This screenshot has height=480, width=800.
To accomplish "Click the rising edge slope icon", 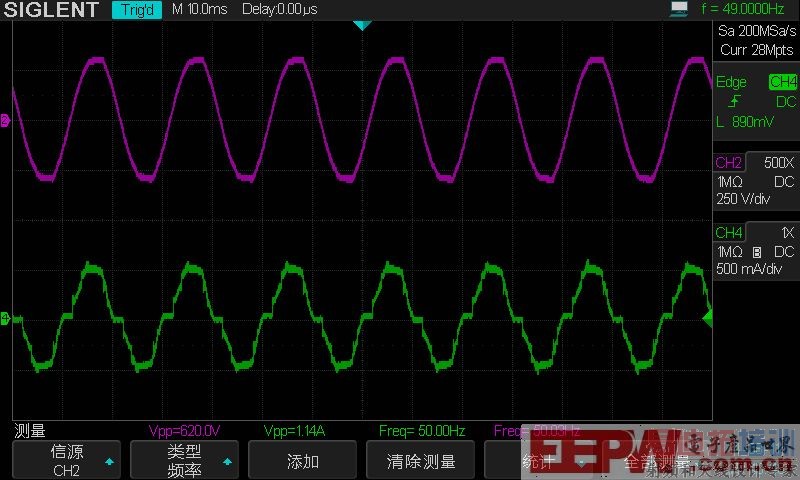I will tap(734, 102).
